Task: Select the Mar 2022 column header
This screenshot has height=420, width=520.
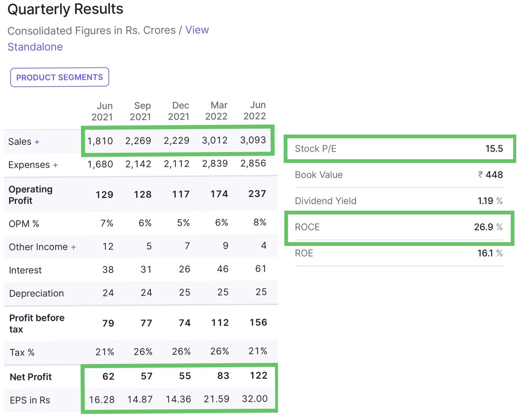Action: point(217,110)
